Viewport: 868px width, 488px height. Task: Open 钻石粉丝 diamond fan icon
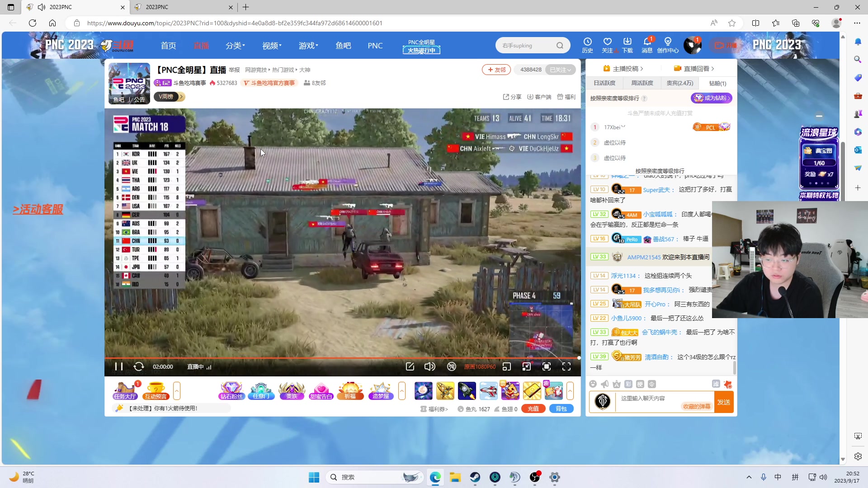click(231, 391)
